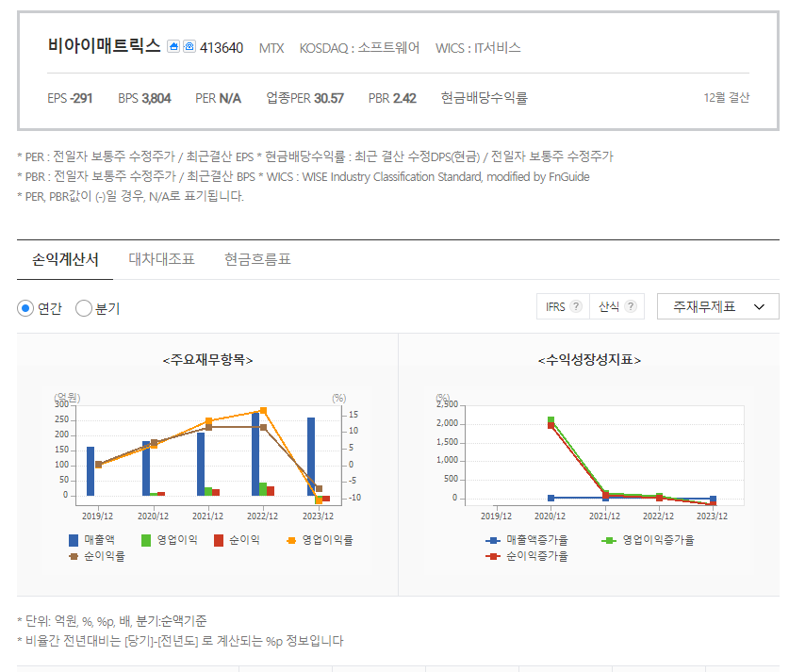Screen dimensions: 789x672
Task: Switch to the 손익계산서 tab
Action: [x=65, y=259]
